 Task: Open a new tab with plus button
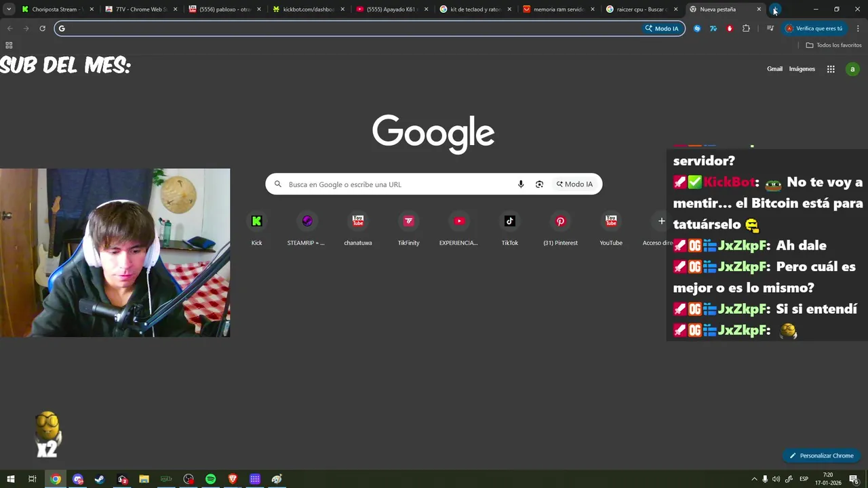[x=775, y=9]
